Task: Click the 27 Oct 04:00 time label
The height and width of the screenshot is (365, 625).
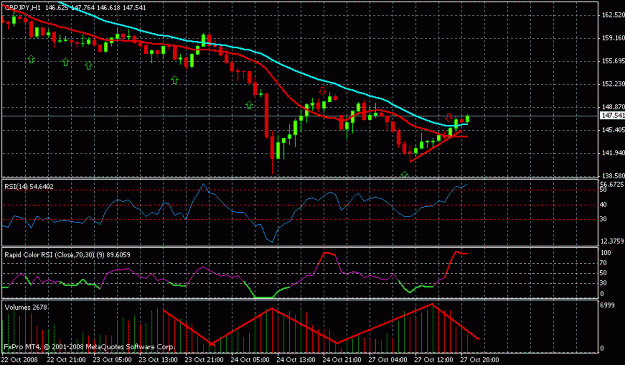Action: pos(388,359)
